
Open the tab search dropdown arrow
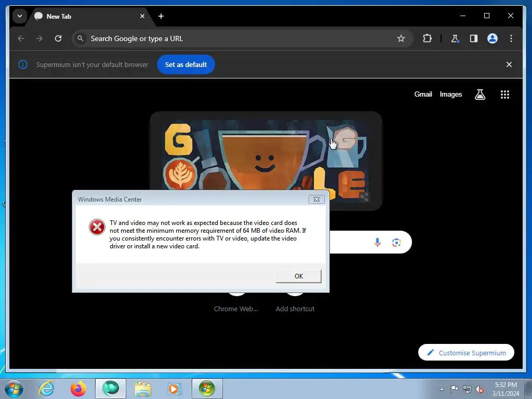pos(20,16)
